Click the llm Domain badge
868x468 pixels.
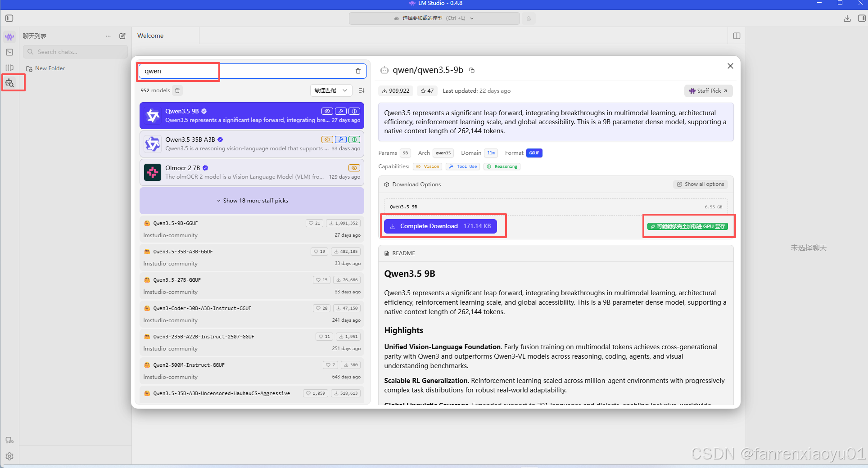coord(491,153)
